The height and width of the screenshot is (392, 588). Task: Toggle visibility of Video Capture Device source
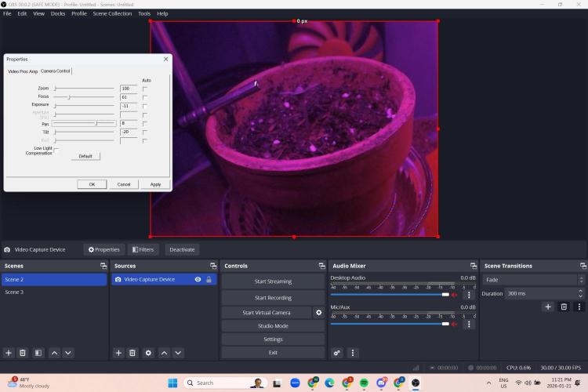tap(198, 279)
